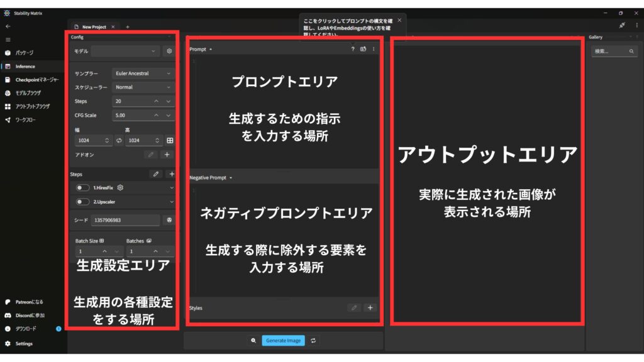This screenshot has height=362, width=644.
Task: Enable the 2.Upscaler toggle
Action: tap(82, 202)
